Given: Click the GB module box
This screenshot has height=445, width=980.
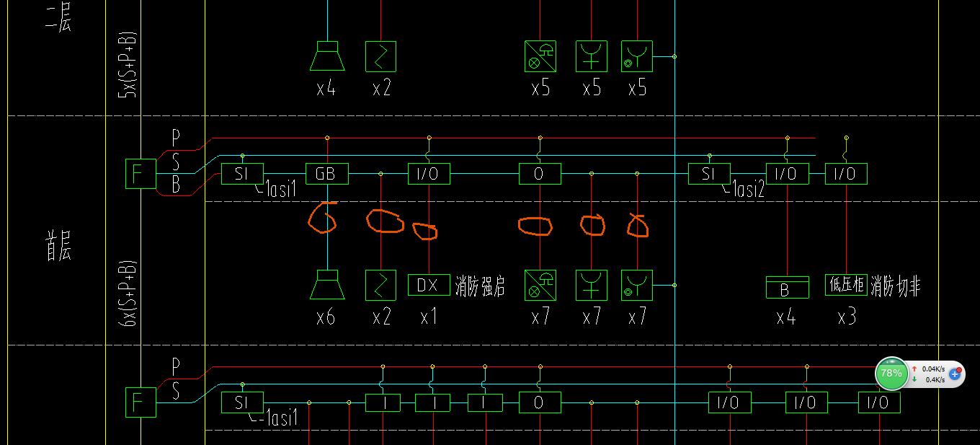Looking at the screenshot, I should click(327, 174).
